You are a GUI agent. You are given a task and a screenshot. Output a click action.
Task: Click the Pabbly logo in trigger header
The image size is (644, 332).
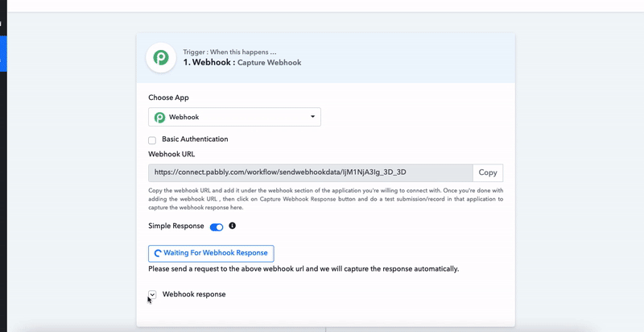(161, 57)
